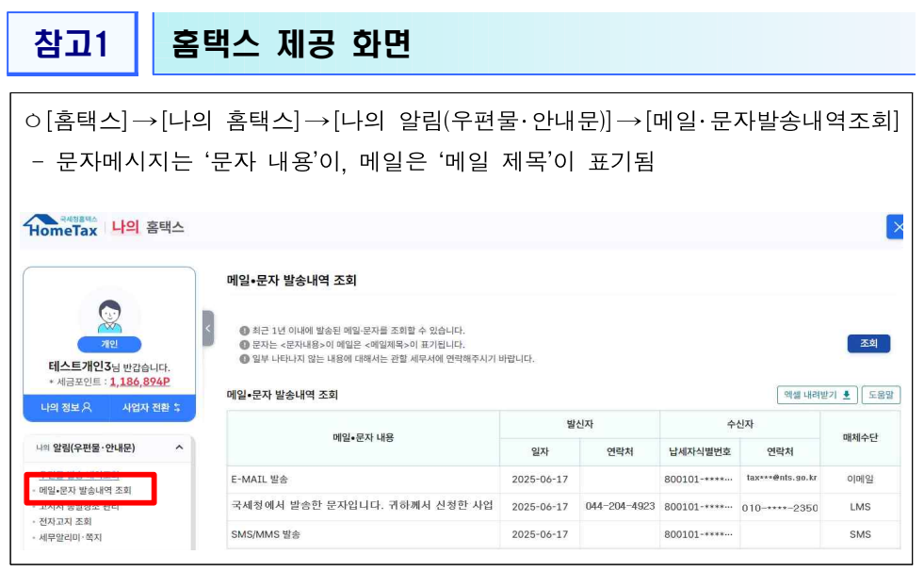Image resolution: width=924 pixels, height=571 pixels.
Task: Click the 010-****-2350 recipient contact cell
Action: pos(780,507)
